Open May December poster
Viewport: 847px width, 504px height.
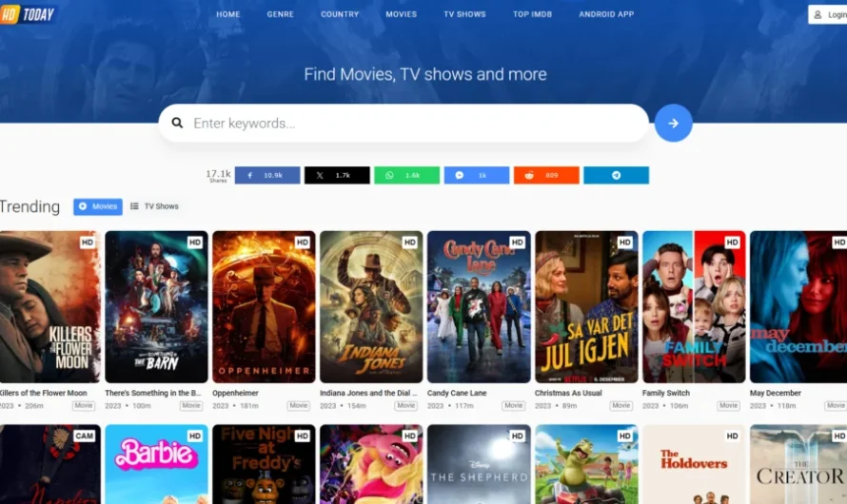[798, 307]
